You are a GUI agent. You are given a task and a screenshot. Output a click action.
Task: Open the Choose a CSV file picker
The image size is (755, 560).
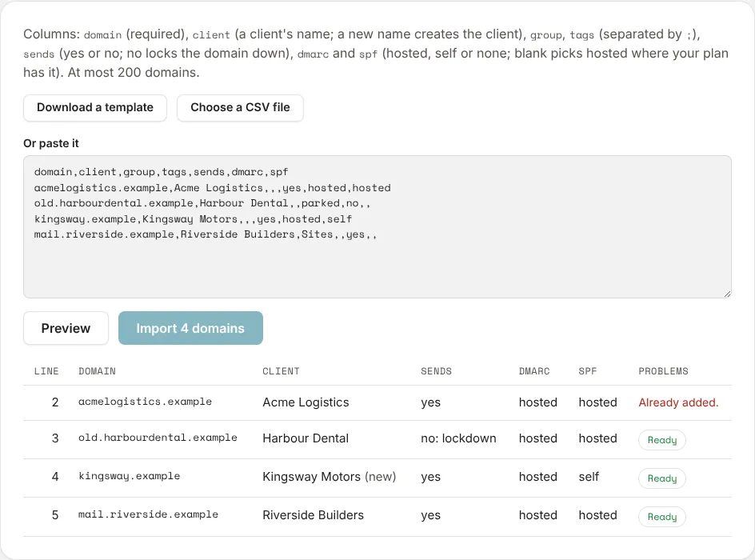(x=240, y=107)
